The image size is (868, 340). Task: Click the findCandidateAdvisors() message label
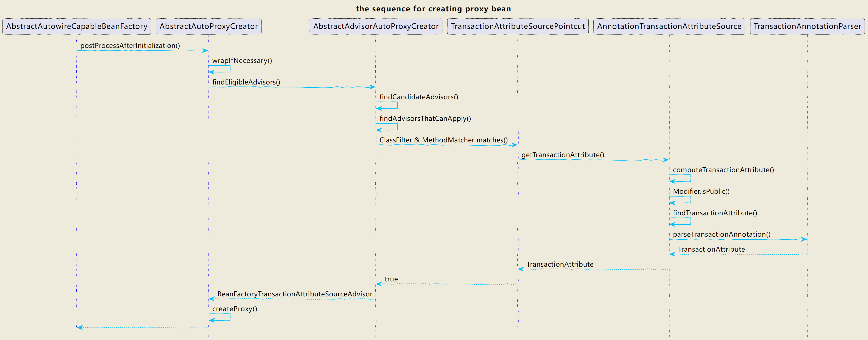tap(419, 97)
